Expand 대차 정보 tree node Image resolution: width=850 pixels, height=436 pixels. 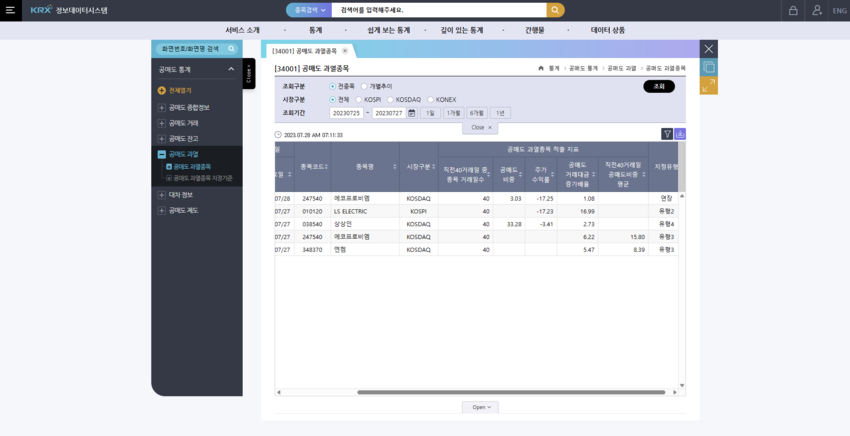pyautogui.click(x=162, y=195)
